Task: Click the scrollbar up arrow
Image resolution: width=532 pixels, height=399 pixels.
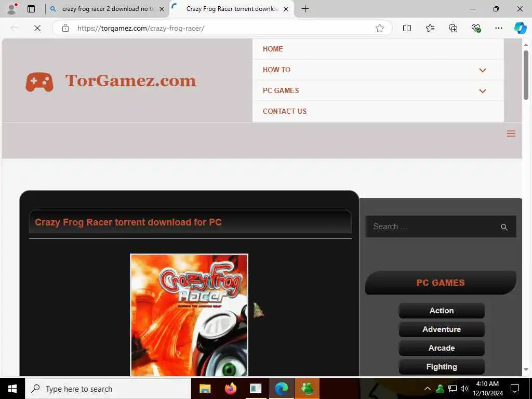Action: point(526,45)
